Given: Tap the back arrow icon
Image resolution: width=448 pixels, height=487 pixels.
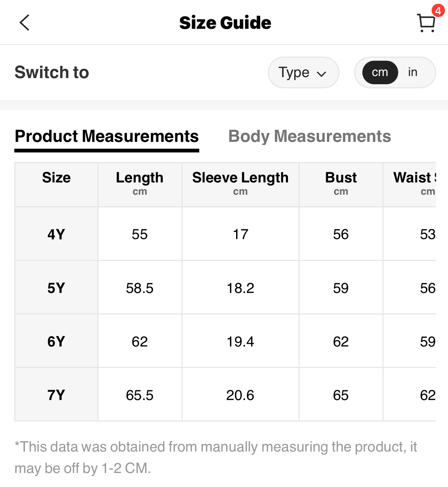Looking at the screenshot, I should pyautogui.click(x=25, y=23).
